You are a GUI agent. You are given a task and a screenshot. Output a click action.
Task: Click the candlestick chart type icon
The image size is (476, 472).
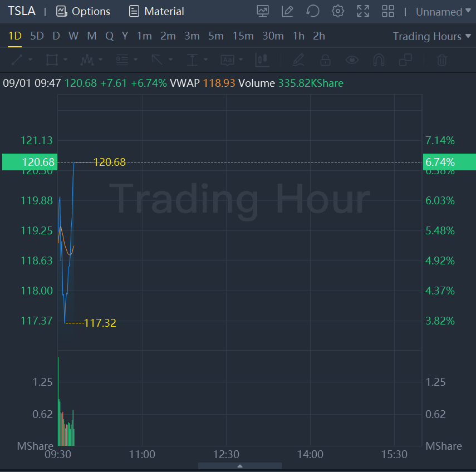coord(262,60)
